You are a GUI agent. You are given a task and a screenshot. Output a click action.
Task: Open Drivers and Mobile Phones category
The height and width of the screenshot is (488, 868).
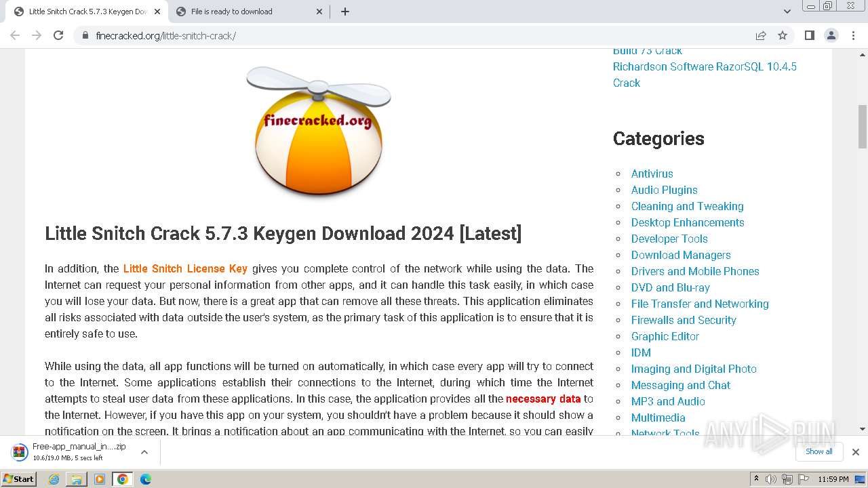pos(695,271)
